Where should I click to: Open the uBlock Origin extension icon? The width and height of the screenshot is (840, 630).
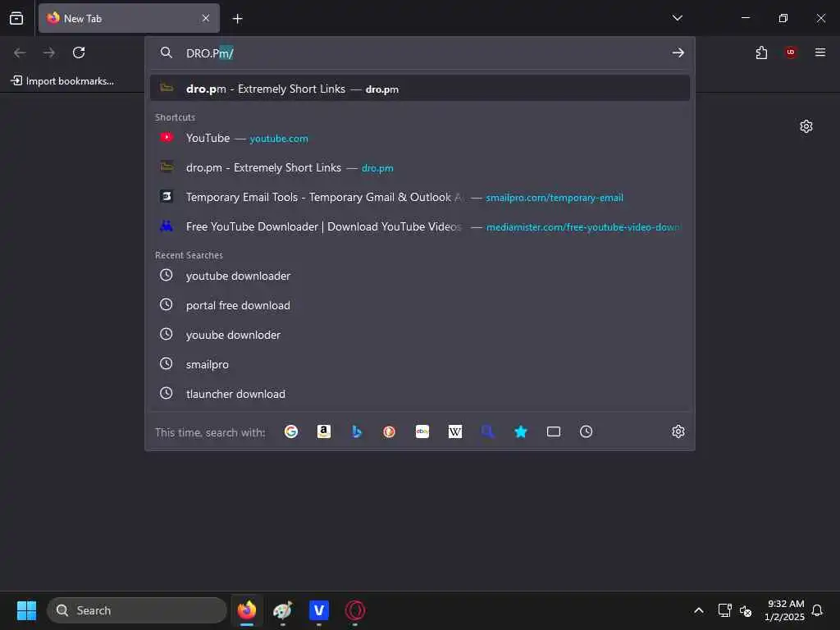[x=791, y=52]
